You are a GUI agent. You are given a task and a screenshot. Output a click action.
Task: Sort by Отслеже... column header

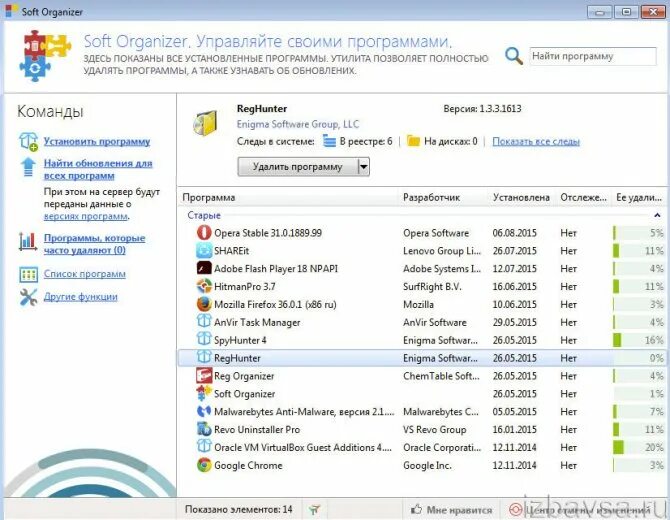[583, 197]
